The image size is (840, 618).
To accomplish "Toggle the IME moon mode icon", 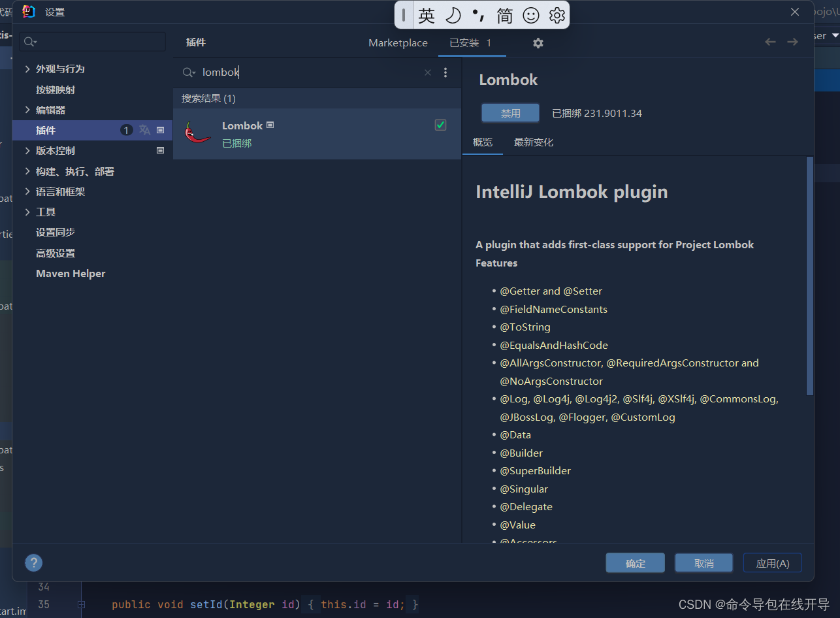I will (x=453, y=16).
